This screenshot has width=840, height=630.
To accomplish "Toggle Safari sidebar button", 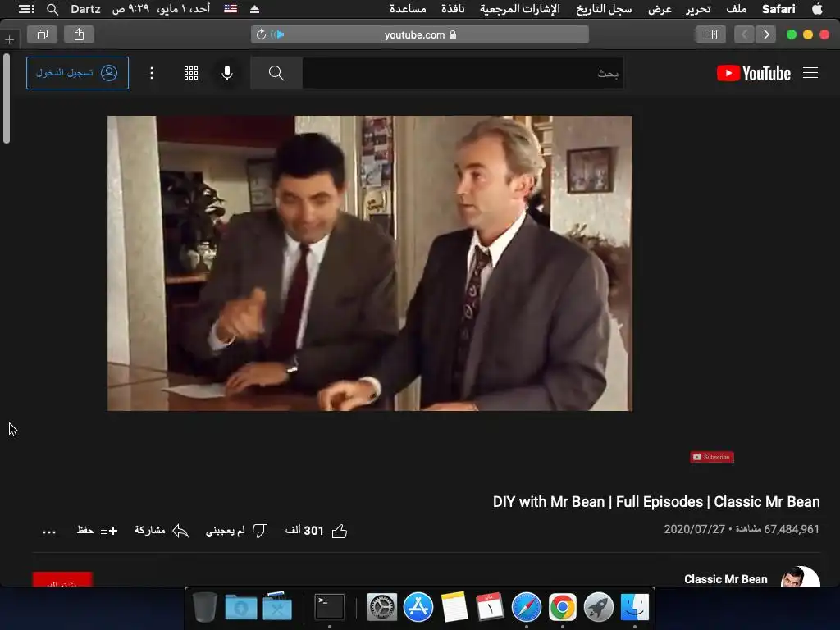I will (x=710, y=34).
